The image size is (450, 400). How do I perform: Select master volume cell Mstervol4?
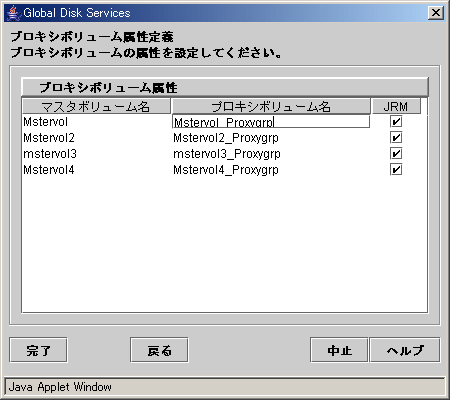pyautogui.click(x=97, y=170)
